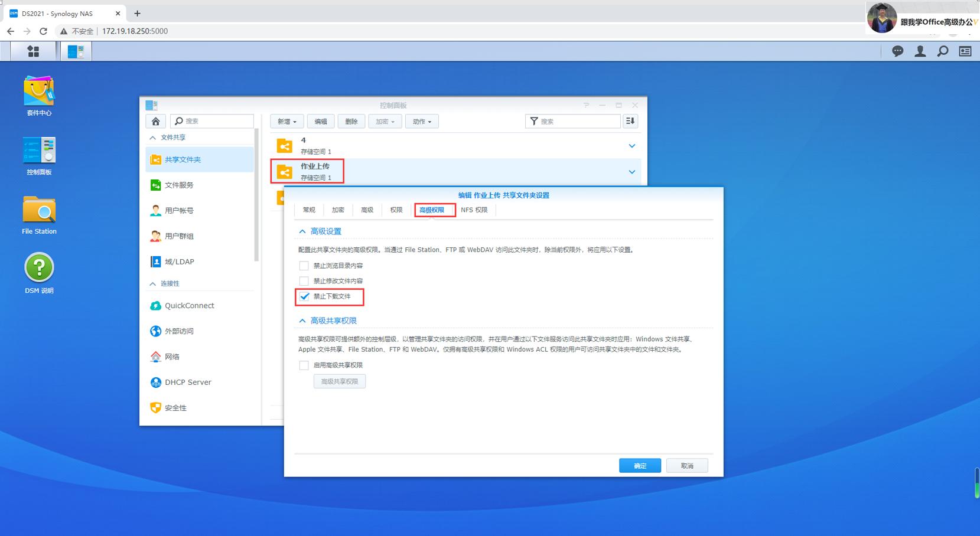
Task: Cancel the dialog with 取消
Action: (687, 465)
